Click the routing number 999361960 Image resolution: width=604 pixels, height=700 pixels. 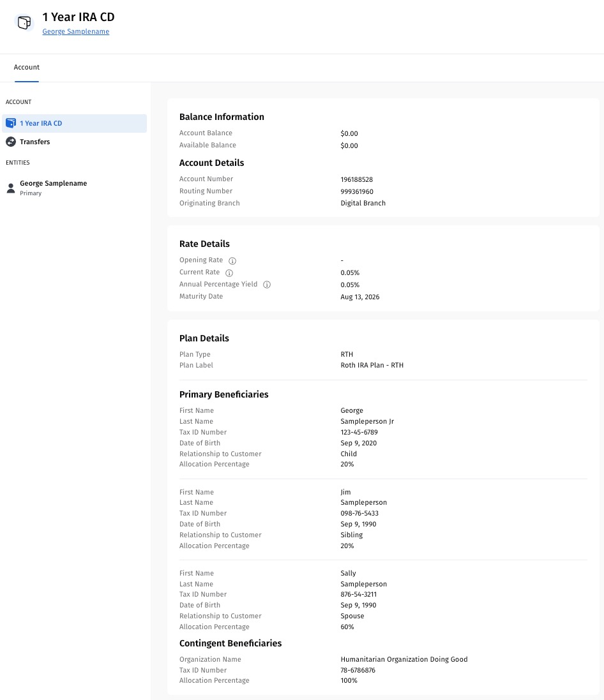coord(357,191)
